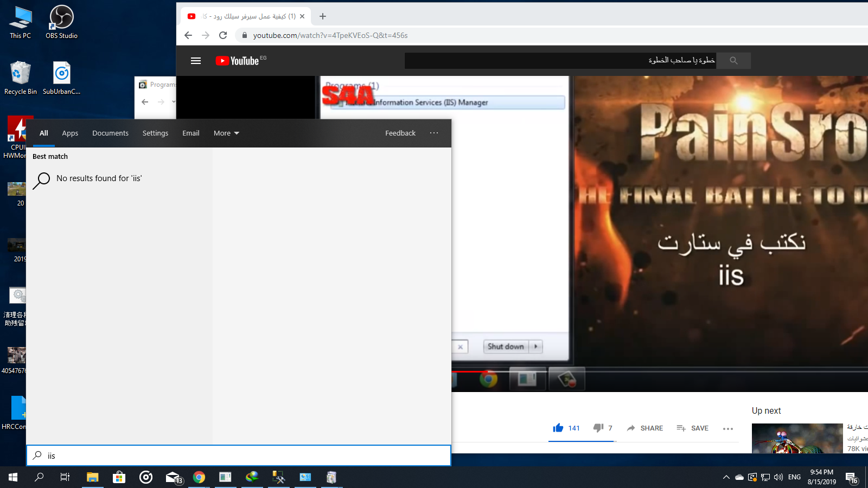Screen dimensions: 868x488
Task: Open the YouTube guide hamburger menu
Action: pyautogui.click(x=196, y=61)
